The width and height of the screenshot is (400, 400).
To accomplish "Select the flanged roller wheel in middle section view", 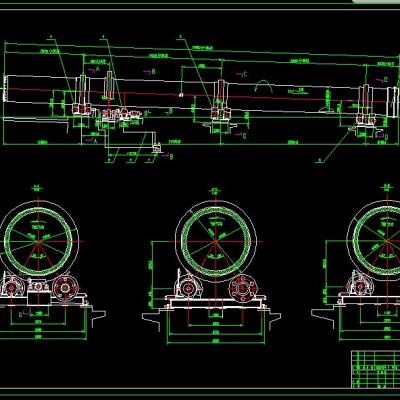I will 243,288.
